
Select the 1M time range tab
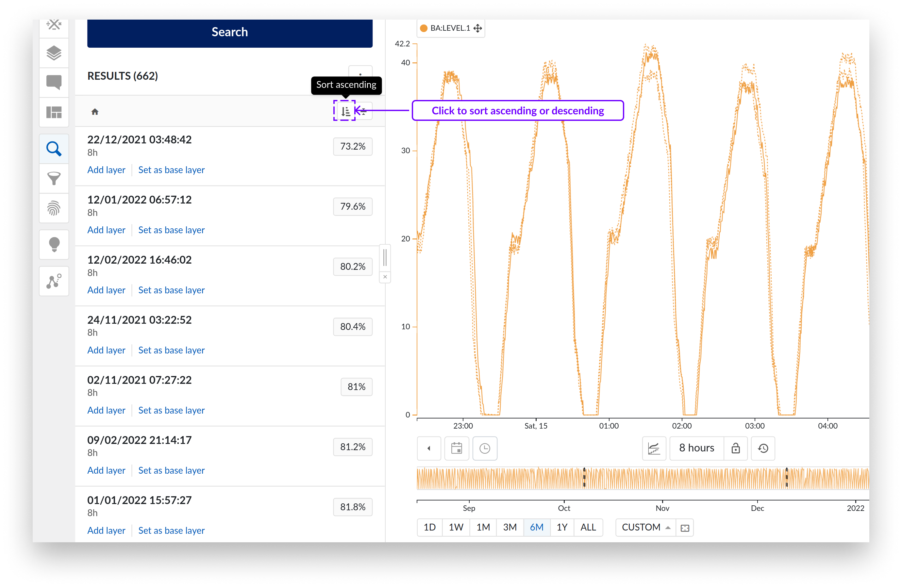click(483, 527)
